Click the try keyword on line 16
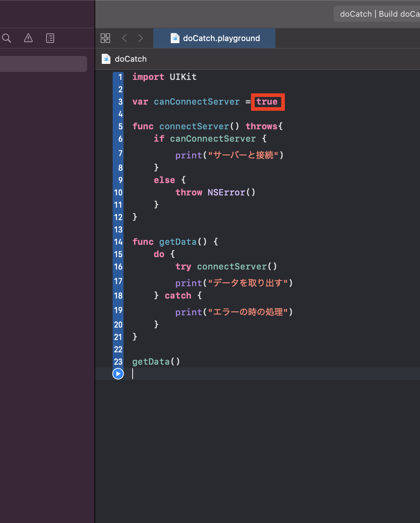This screenshot has width=420, height=523. coord(183,267)
